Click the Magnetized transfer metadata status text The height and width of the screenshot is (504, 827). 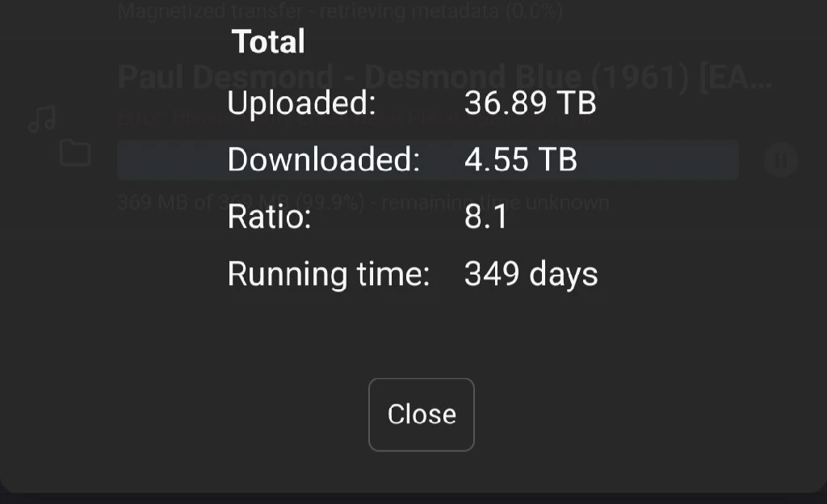[340, 10]
